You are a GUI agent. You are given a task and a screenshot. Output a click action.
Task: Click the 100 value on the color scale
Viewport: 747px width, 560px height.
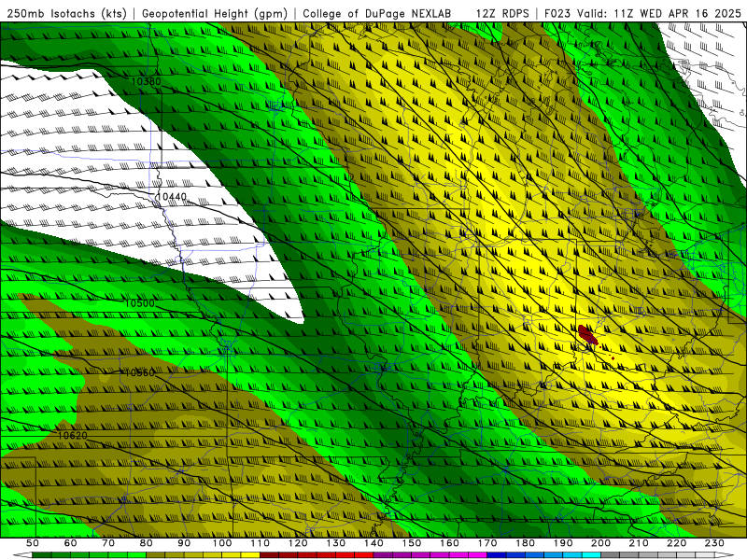(x=222, y=543)
